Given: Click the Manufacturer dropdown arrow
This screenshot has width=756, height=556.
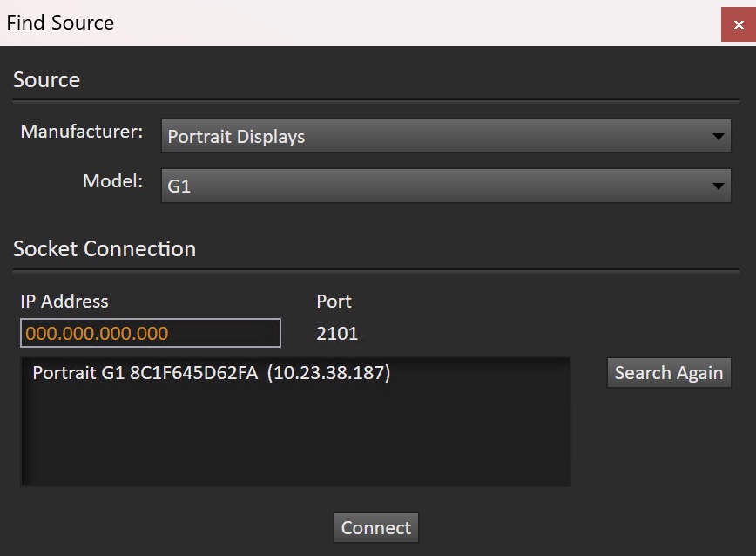Looking at the screenshot, I should pos(718,137).
